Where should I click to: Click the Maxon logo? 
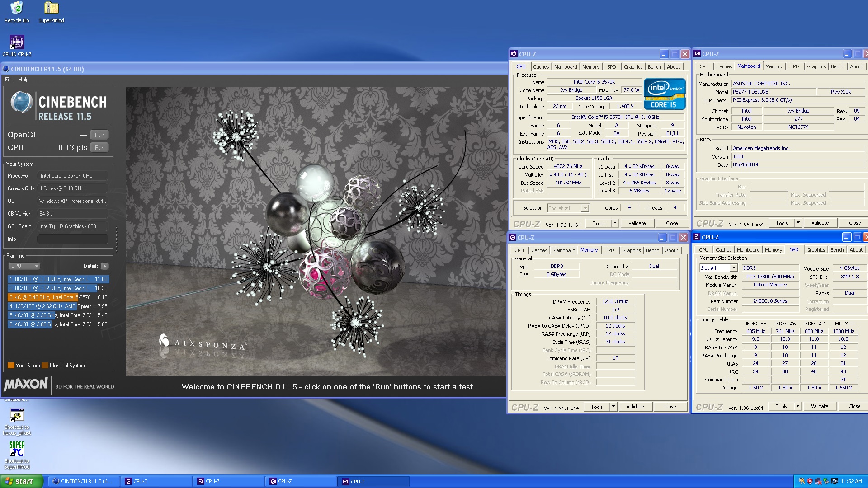[26, 385]
